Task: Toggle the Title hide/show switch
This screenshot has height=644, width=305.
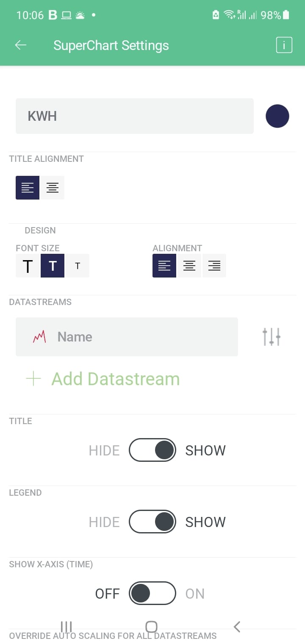Action: coord(152,450)
